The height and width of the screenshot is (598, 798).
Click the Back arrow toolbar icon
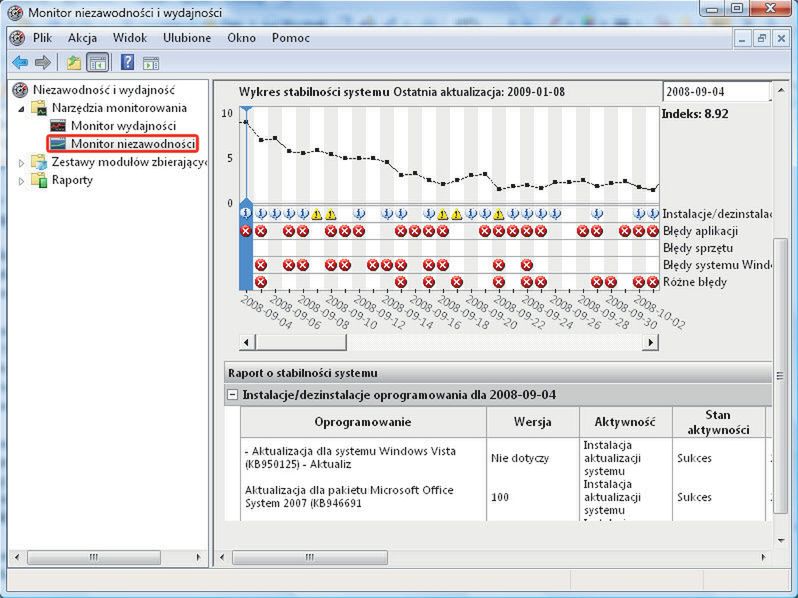pyautogui.click(x=20, y=63)
